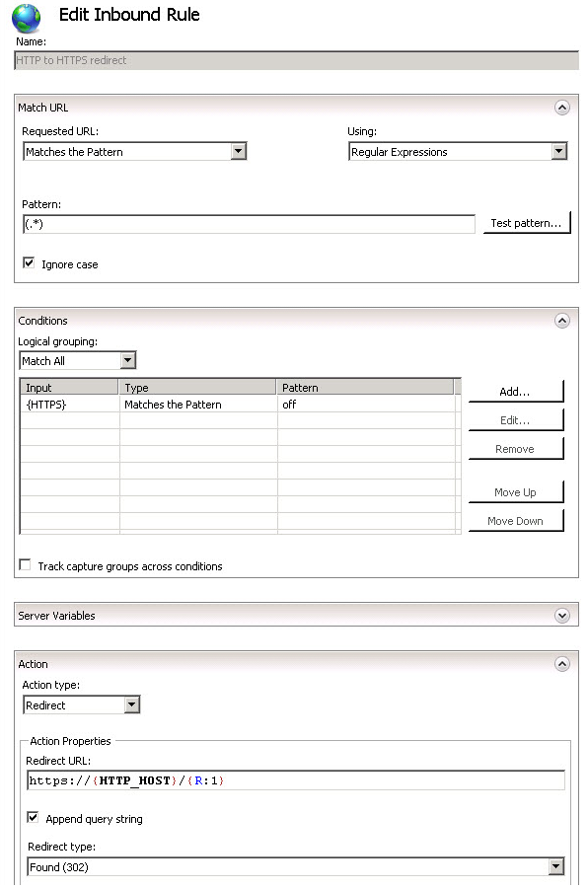Screen dimensions: 588x889
Task: Click the Remove condition button
Action: (x=515, y=449)
